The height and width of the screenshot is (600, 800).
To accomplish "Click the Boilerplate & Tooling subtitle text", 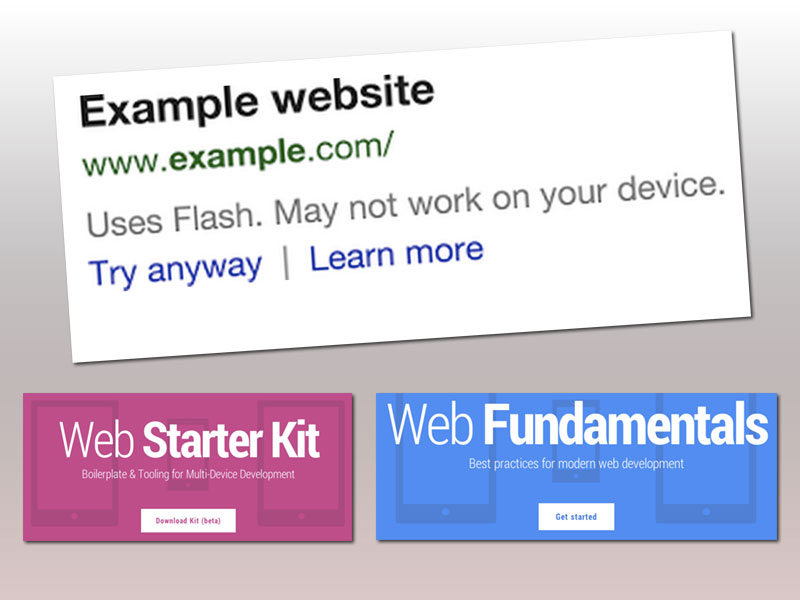I will 188,474.
